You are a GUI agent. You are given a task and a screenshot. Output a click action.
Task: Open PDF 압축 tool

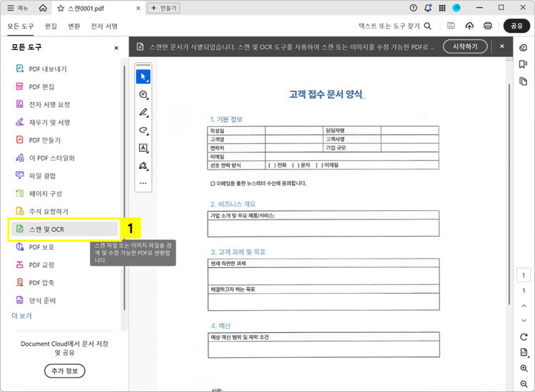click(x=64, y=282)
